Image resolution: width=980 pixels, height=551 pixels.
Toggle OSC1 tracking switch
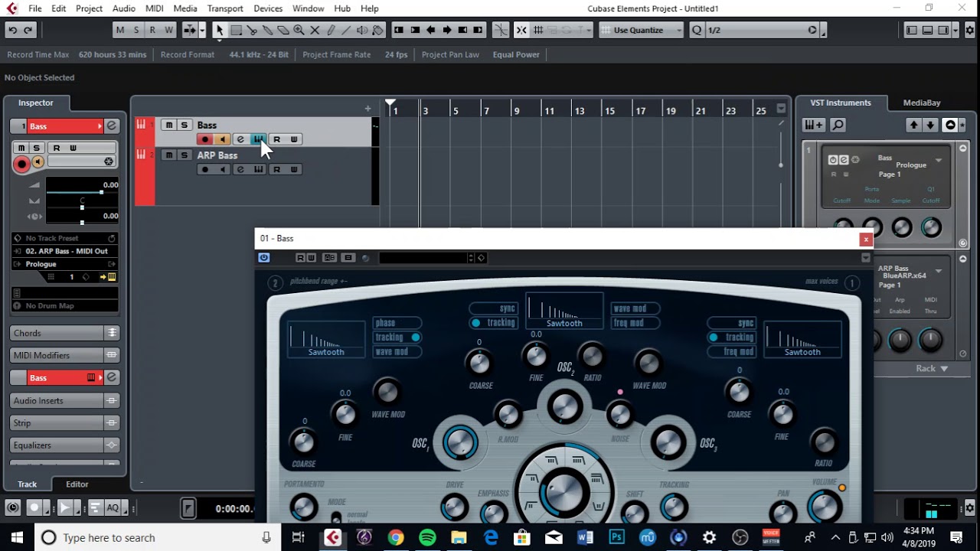click(x=397, y=337)
